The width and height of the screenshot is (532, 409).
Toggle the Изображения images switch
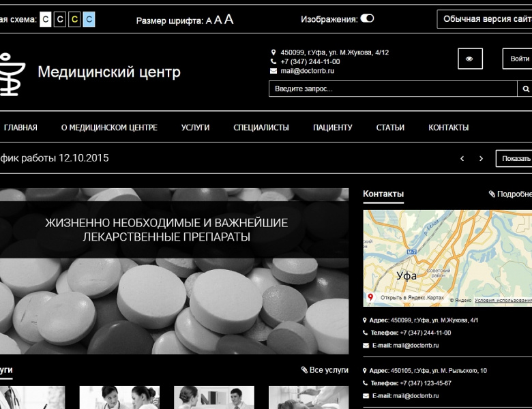tap(367, 18)
